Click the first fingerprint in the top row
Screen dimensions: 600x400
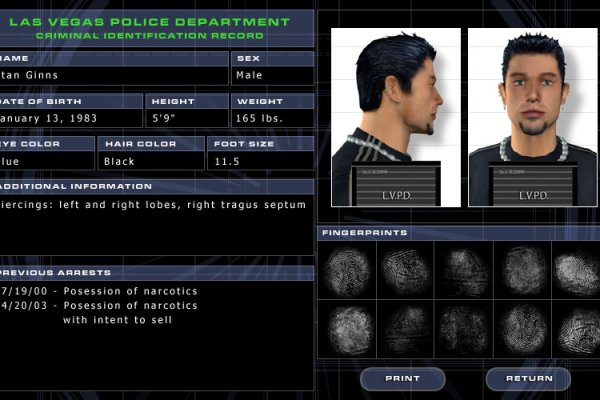pyautogui.click(x=347, y=272)
